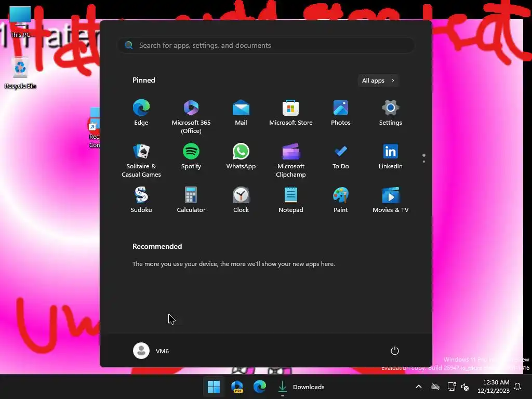532x399 pixels.
Task: Open the Mail app
Action: [241, 113]
